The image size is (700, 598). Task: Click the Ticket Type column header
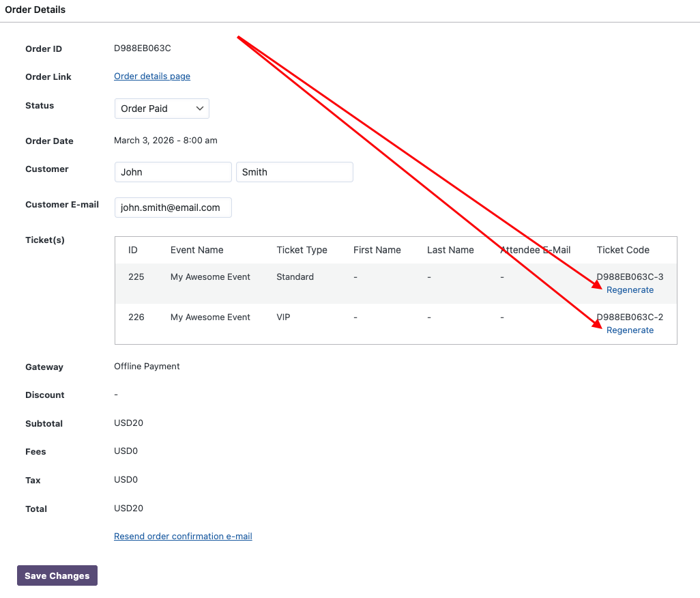pyautogui.click(x=302, y=250)
